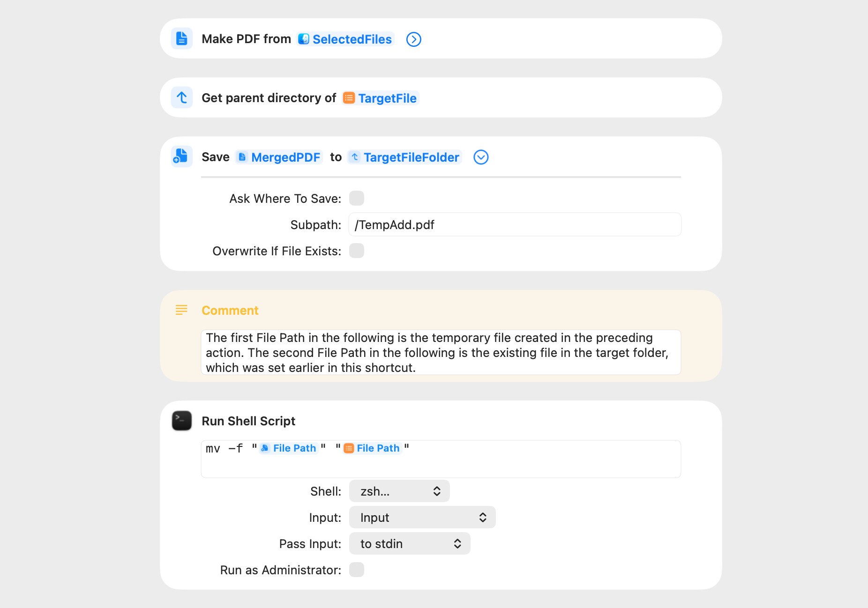Viewport: 868px width, 608px height.
Task: Click the TargetFile variable token
Action: [x=381, y=98]
